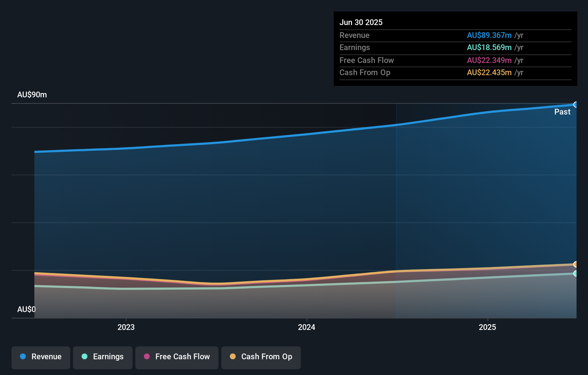Screen dimensions: 588x375
Task: Click the blue Revenue legend dot
Action: click(x=23, y=356)
